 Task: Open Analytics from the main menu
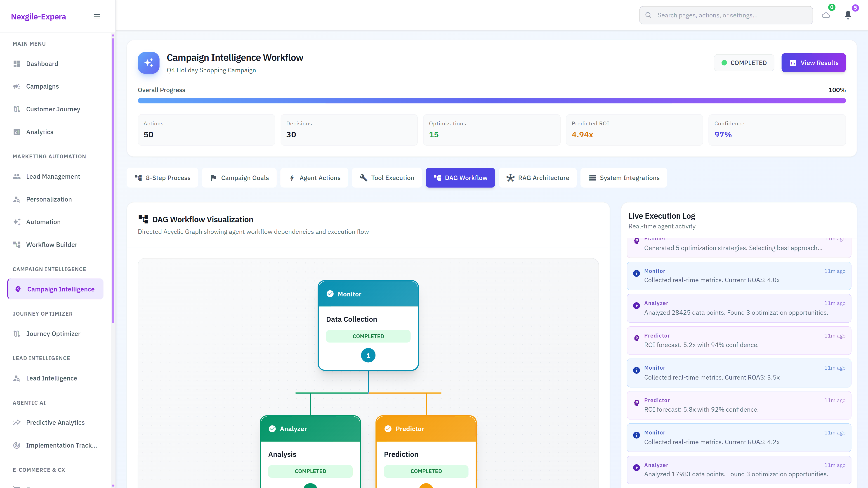point(39,132)
